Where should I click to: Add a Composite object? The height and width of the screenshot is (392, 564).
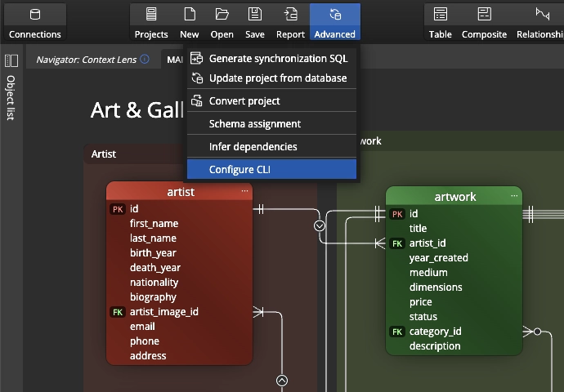[x=484, y=22]
